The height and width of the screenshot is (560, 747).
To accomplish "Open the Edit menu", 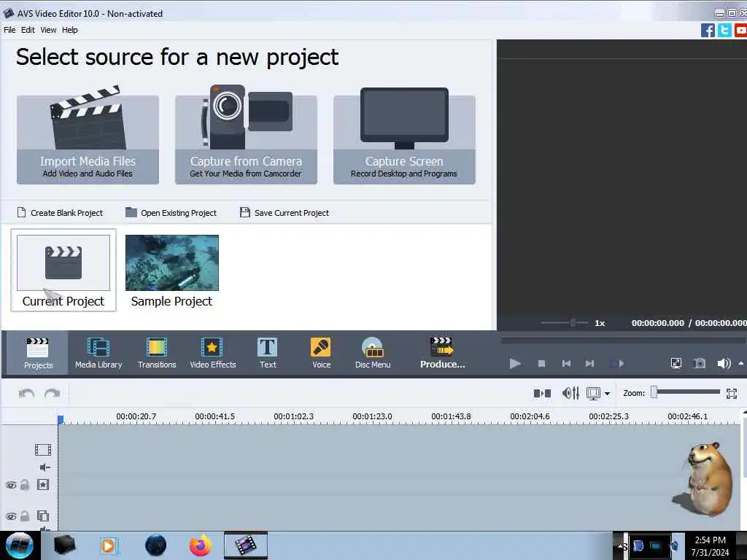I will pyautogui.click(x=28, y=30).
